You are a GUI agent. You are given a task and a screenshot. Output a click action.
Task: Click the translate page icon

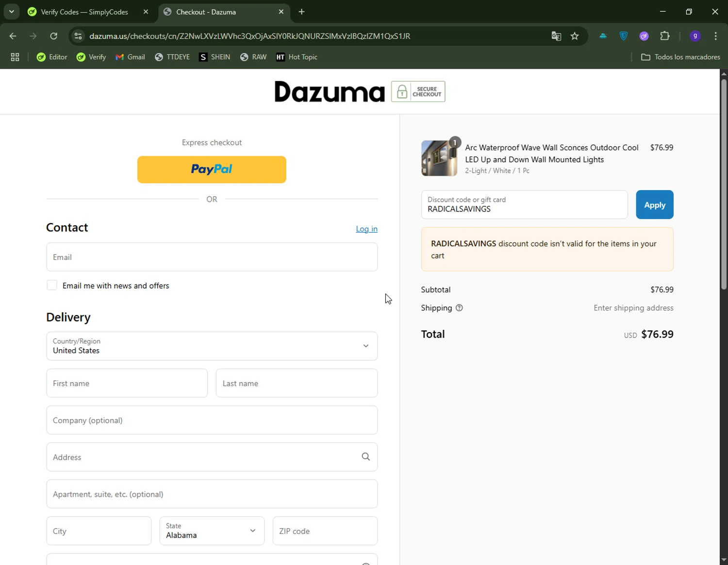pos(556,36)
